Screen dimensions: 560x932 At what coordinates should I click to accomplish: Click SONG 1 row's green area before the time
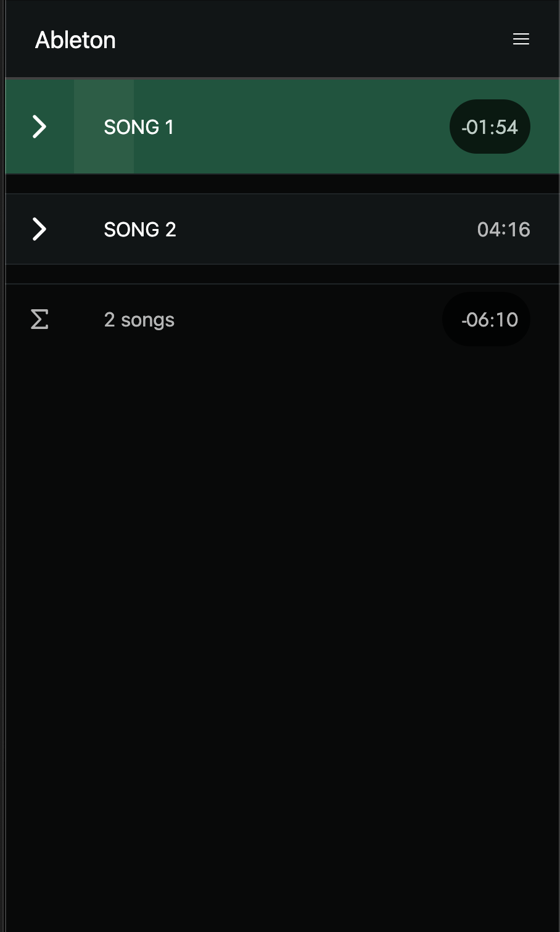point(308,127)
